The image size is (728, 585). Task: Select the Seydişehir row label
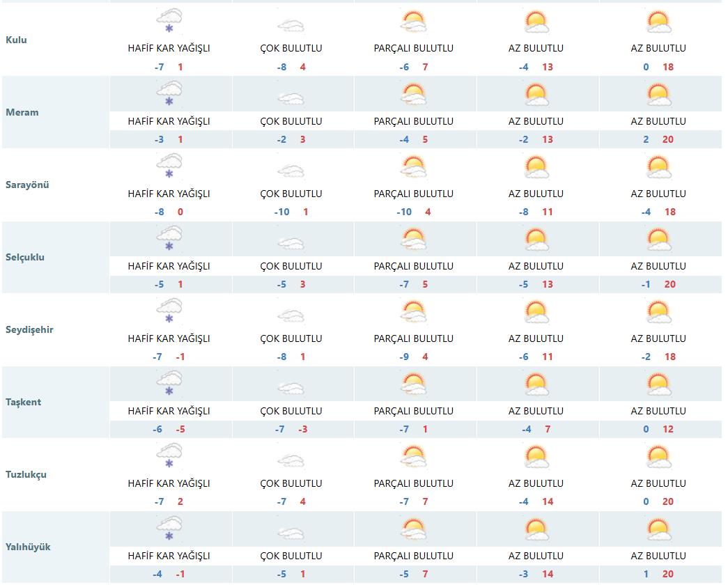tap(29, 329)
